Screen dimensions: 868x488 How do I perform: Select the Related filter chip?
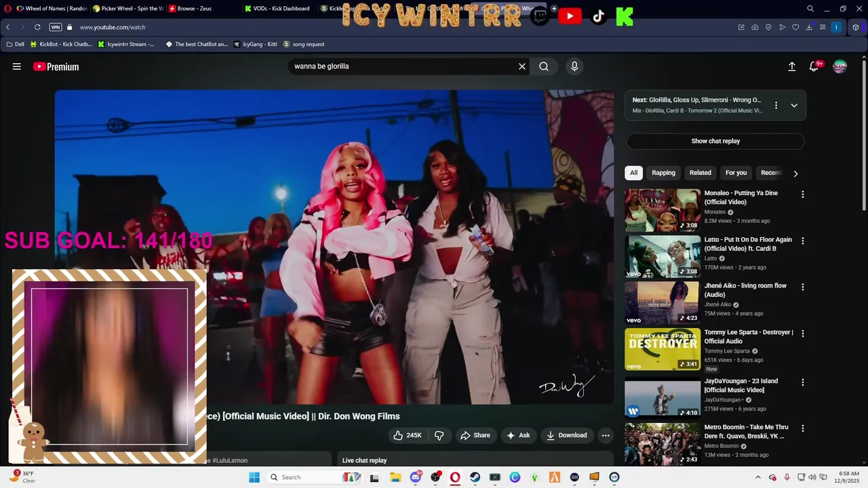pos(701,173)
